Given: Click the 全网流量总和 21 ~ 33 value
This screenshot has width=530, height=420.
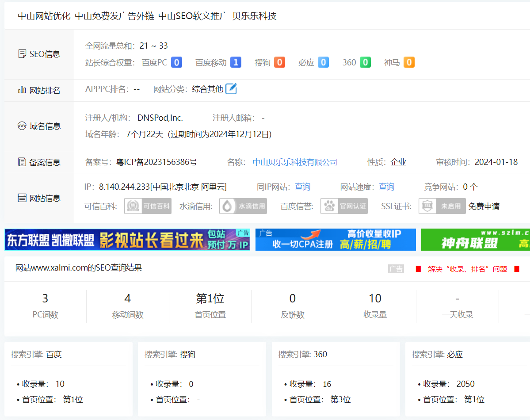Looking at the screenshot, I should 153,46.
